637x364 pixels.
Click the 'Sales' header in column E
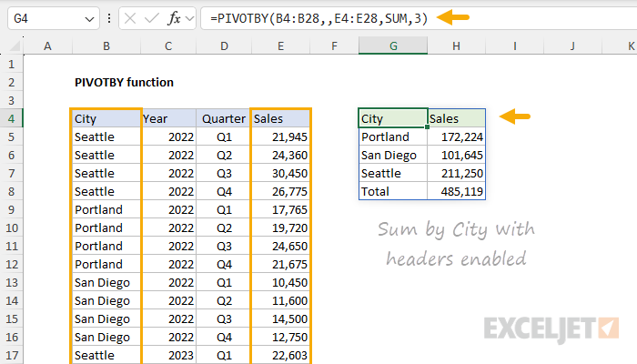[x=280, y=118]
